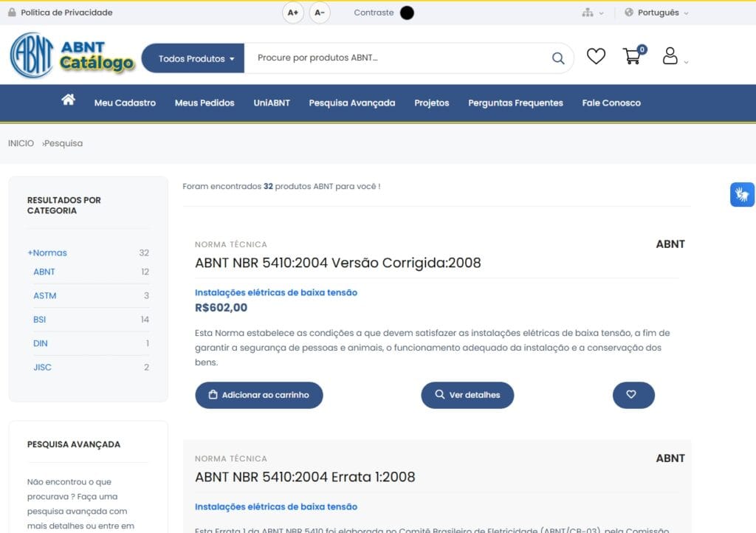Toggle the Contraste black circle
756x533 pixels.
point(407,13)
